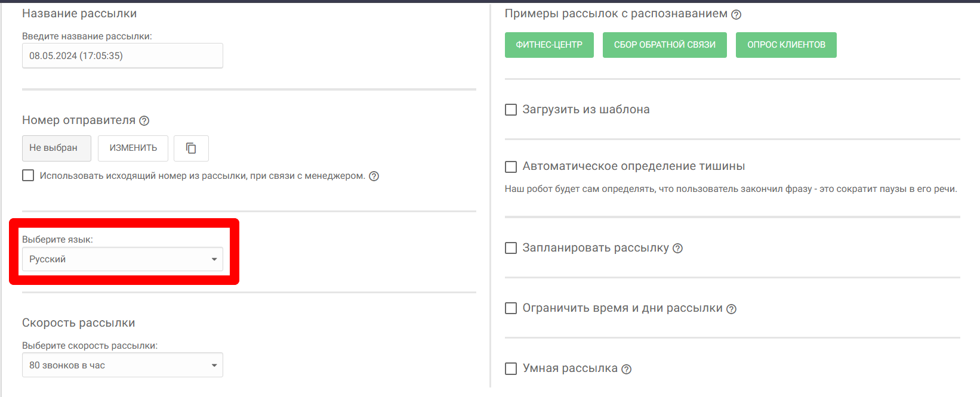The width and height of the screenshot is (980, 397).
Task: Enable Загрузить из шаблона checkbox
Action: click(511, 110)
